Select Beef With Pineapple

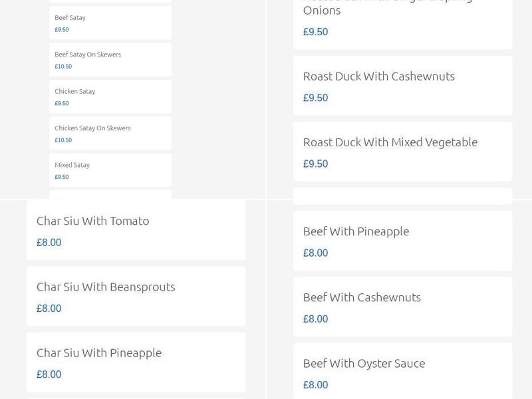[356, 231]
